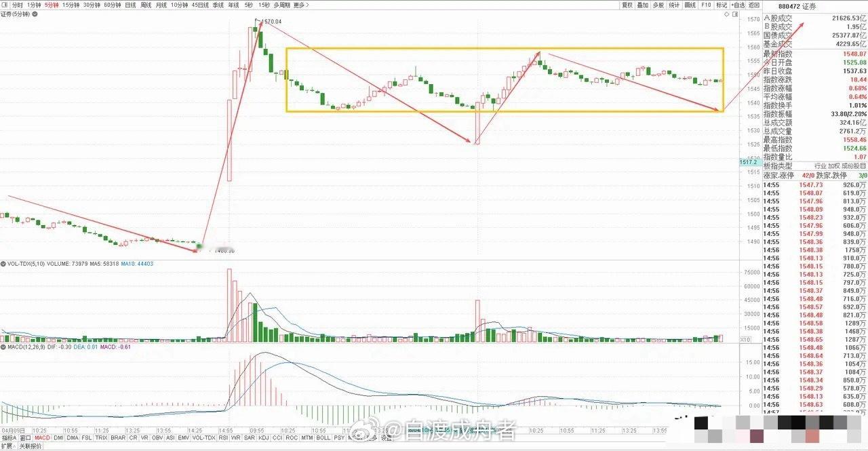Select the BOLL indicator tab
Screen dimensions: 868x451
[x=323, y=438]
